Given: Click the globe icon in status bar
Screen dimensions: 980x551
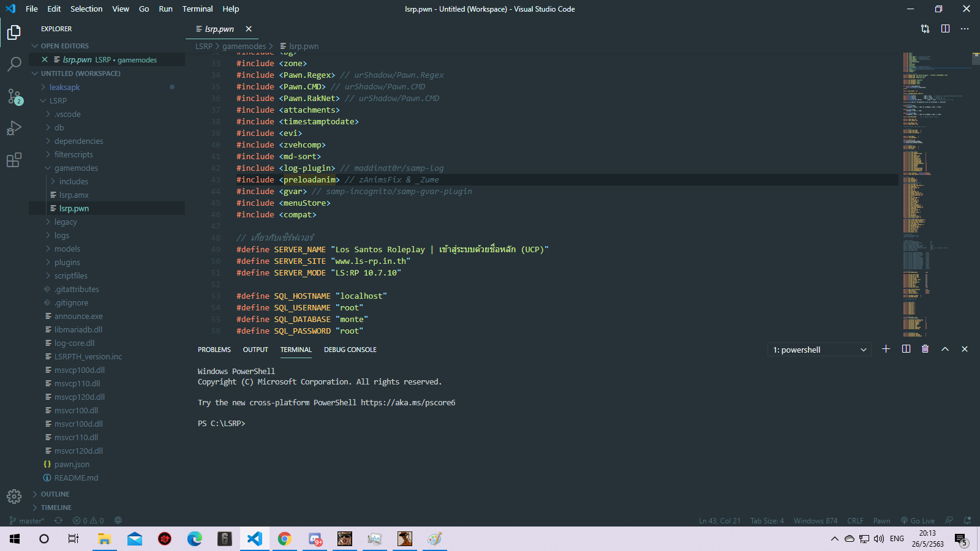Looking at the screenshot, I should point(118,521).
